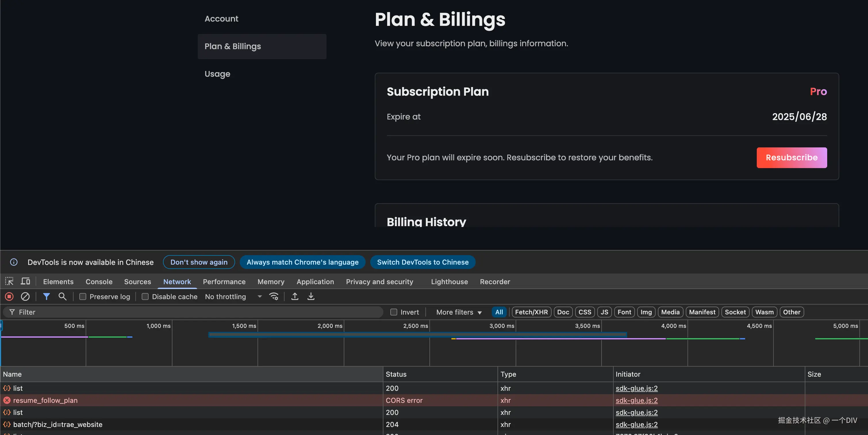Click the Resubscribe button
Image resolution: width=868 pixels, height=435 pixels.
point(792,158)
